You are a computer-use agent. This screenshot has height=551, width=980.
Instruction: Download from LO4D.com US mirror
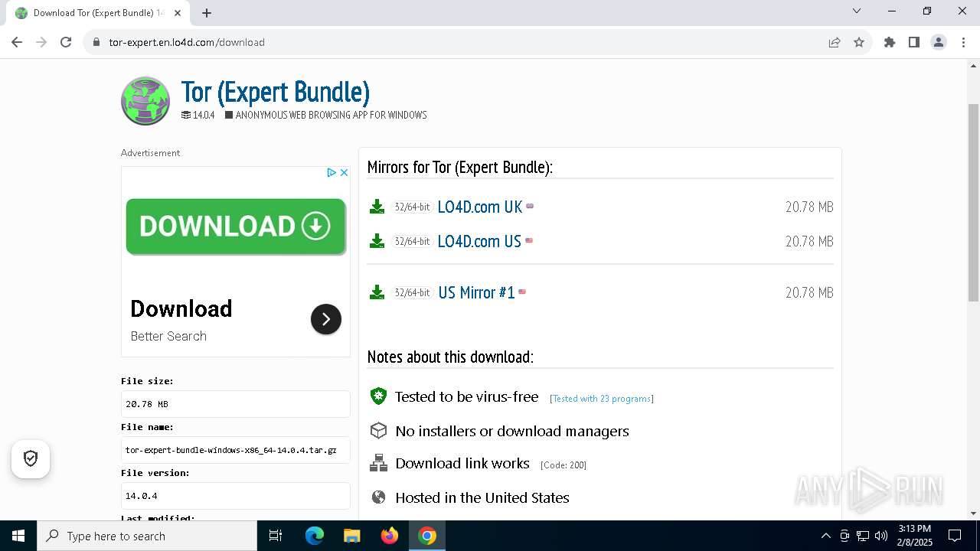[479, 241]
